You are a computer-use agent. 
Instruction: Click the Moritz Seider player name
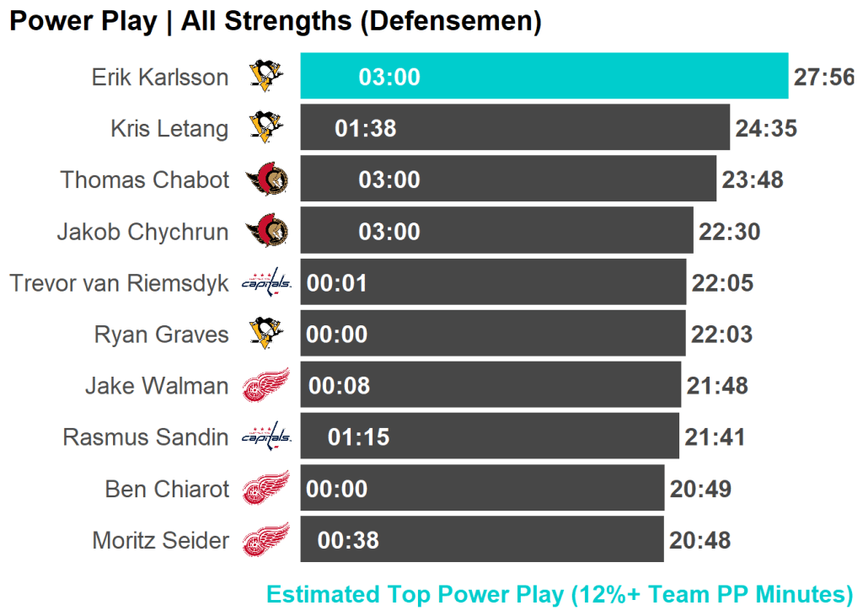[x=160, y=540]
